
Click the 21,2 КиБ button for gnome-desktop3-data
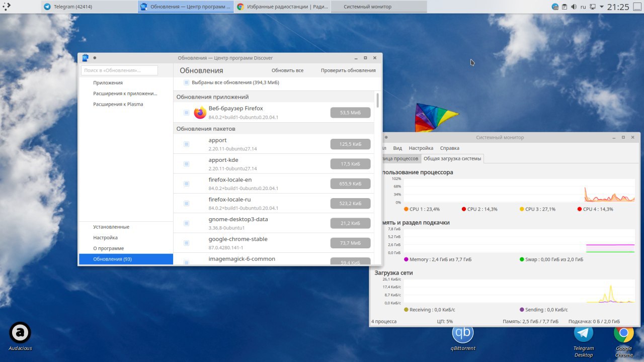click(x=351, y=223)
